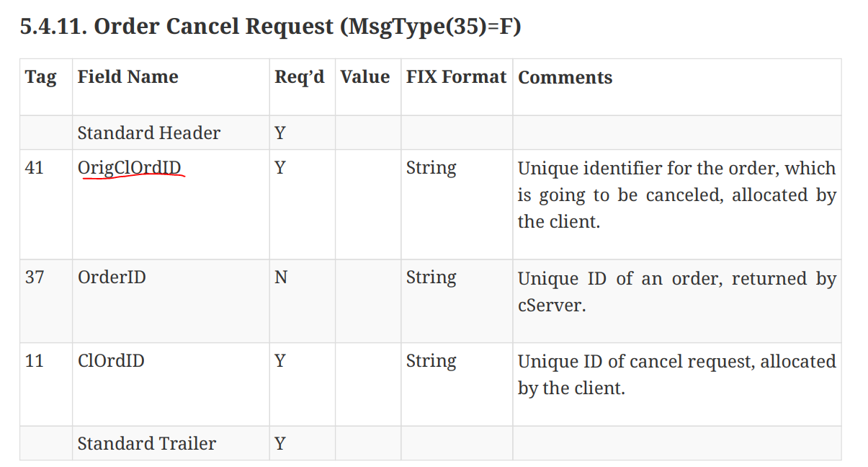
Task: Click the comment about order going to be canceled
Action: 677,195
